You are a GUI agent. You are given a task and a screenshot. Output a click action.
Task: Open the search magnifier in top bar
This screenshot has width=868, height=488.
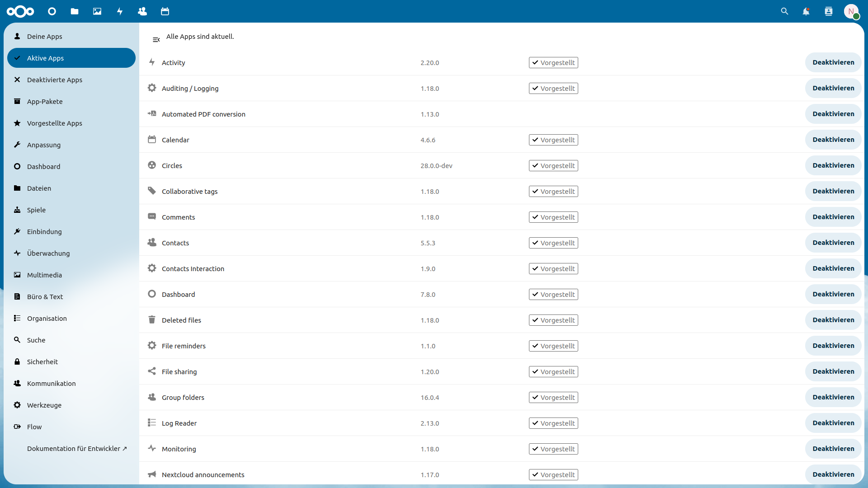[x=784, y=11]
